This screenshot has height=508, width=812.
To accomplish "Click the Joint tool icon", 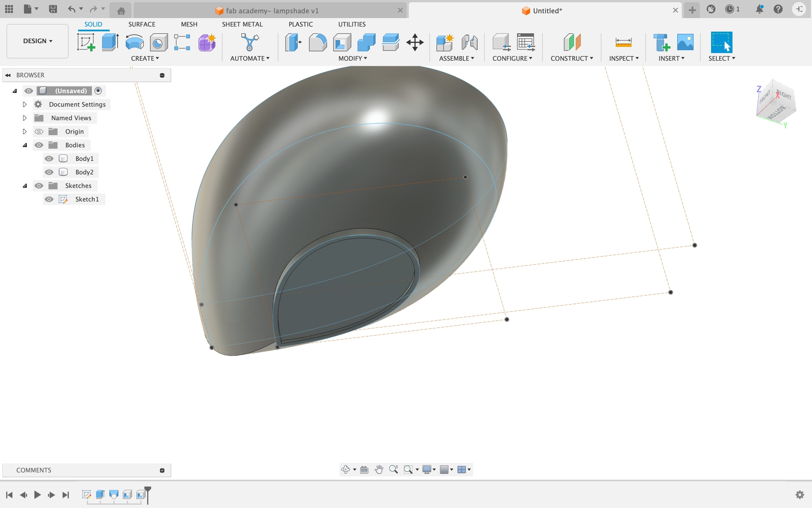I will tap(469, 42).
